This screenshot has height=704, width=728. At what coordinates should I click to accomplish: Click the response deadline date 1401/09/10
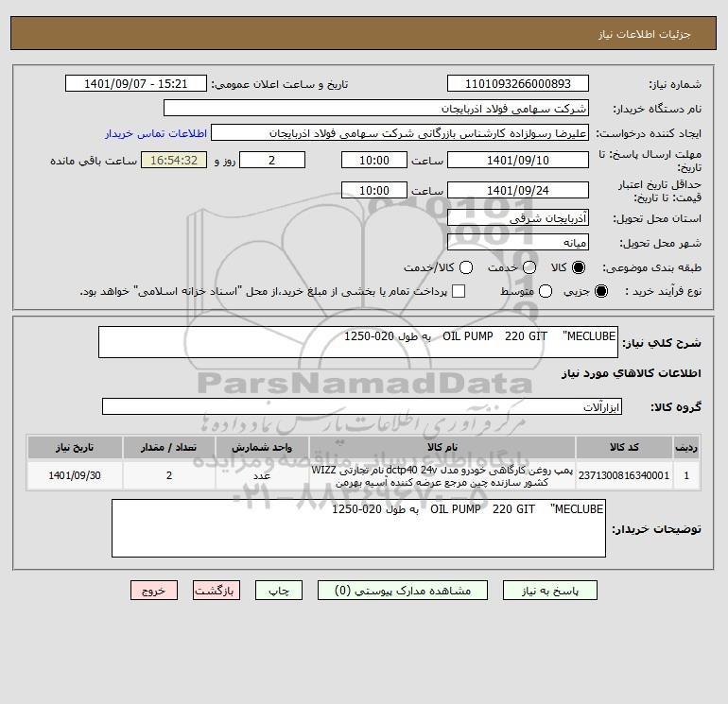(x=518, y=160)
